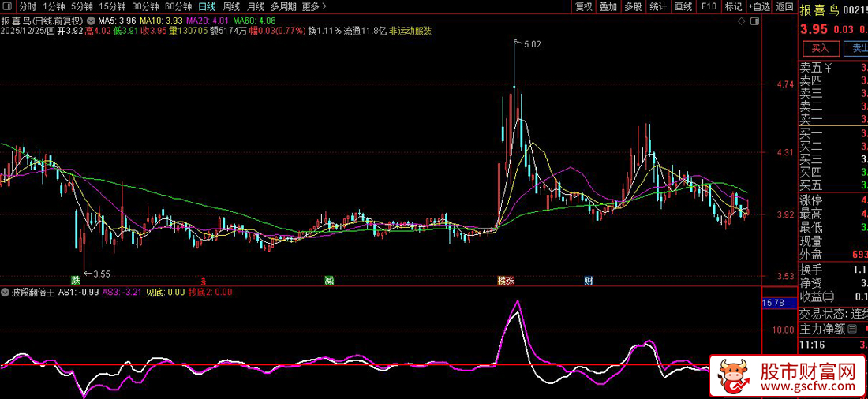Switch to the 60分钟 period tab
868x399 pixels.
pos(178,6)
